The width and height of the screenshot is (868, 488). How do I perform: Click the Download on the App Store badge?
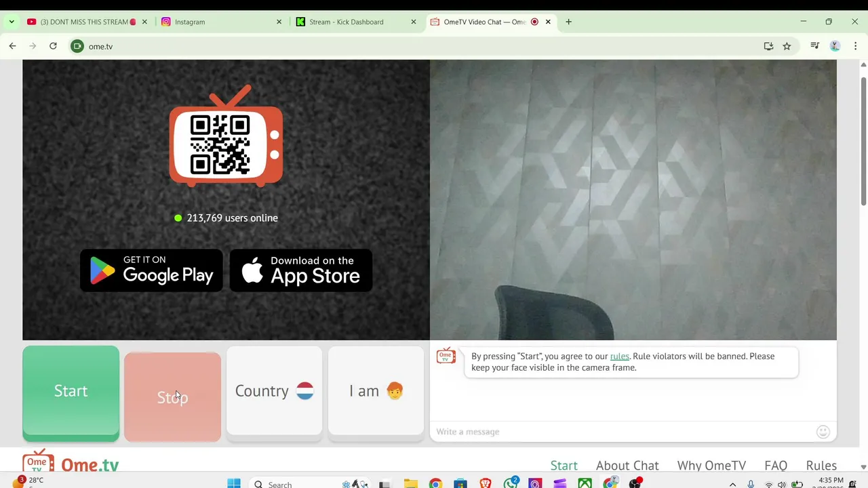pyautogui.click(x=301, y=270)
